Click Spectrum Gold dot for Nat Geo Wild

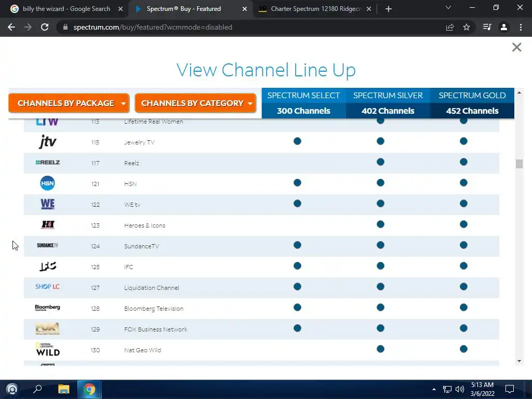pyautogui.click(x=464, y=349)
